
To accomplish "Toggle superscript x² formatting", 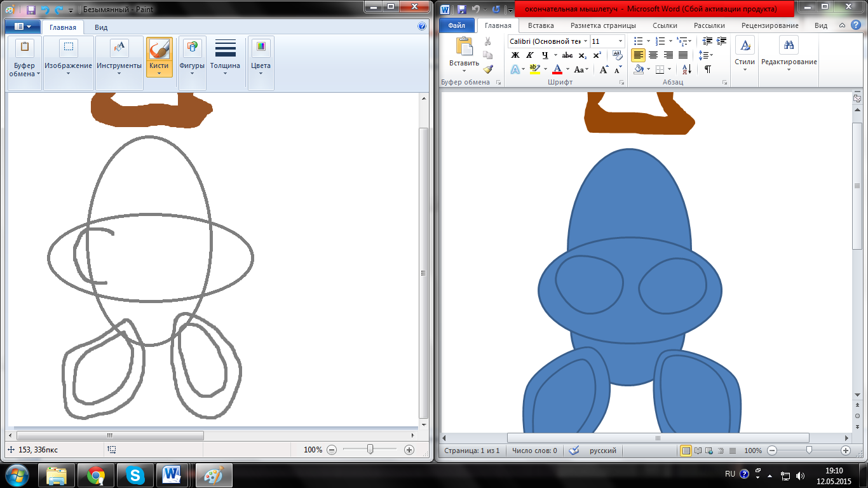I will click(x=597, y=55).
